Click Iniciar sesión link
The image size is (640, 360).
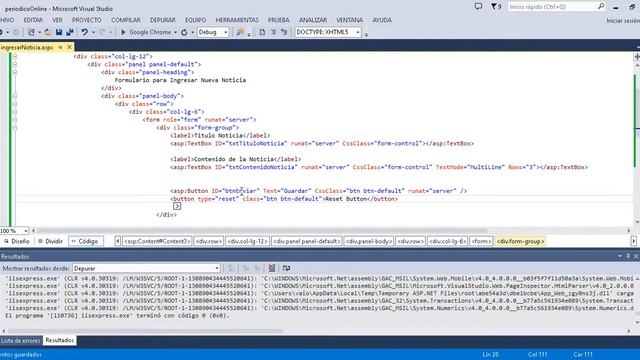(623, 20)
